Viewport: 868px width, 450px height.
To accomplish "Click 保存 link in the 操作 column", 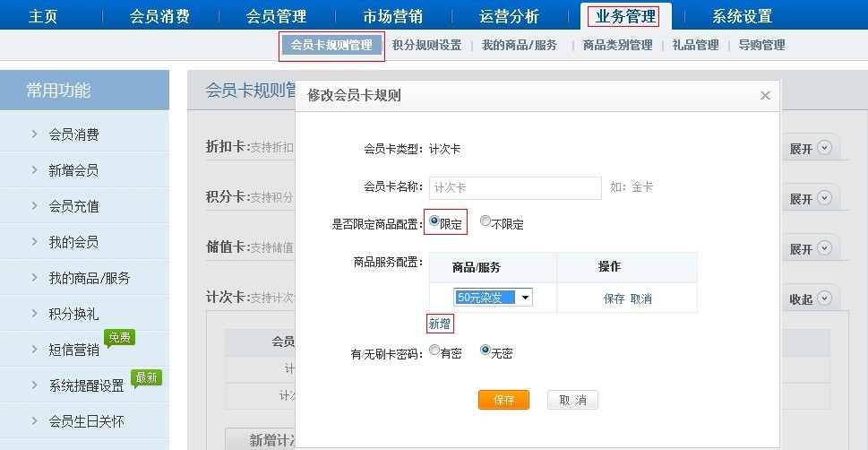I will (x=614, y=299).
